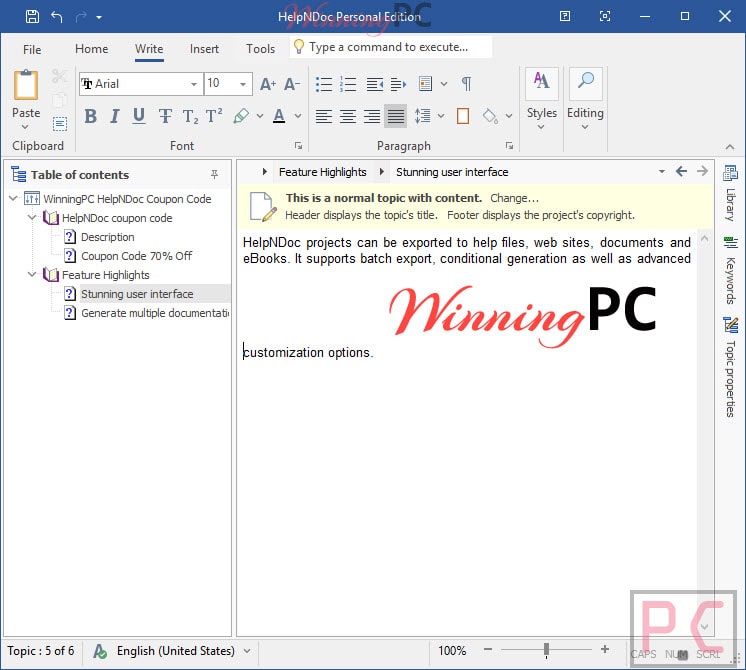This screenshot has height=670, width=746.
Task: Open the help icon in title bar
Action: point(565,17)
